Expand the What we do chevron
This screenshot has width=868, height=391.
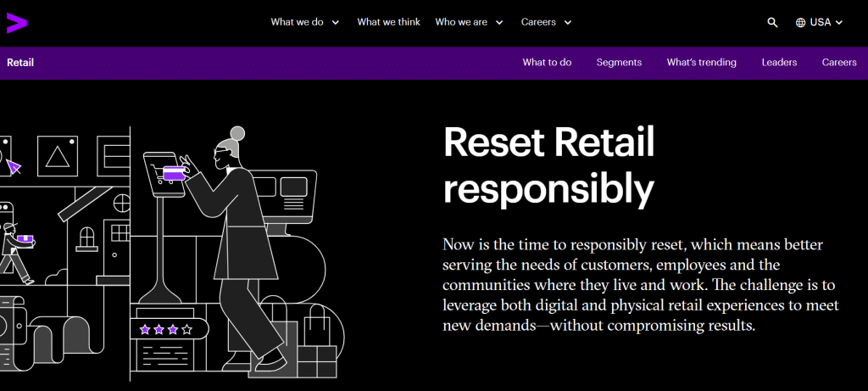pos(335,23)
